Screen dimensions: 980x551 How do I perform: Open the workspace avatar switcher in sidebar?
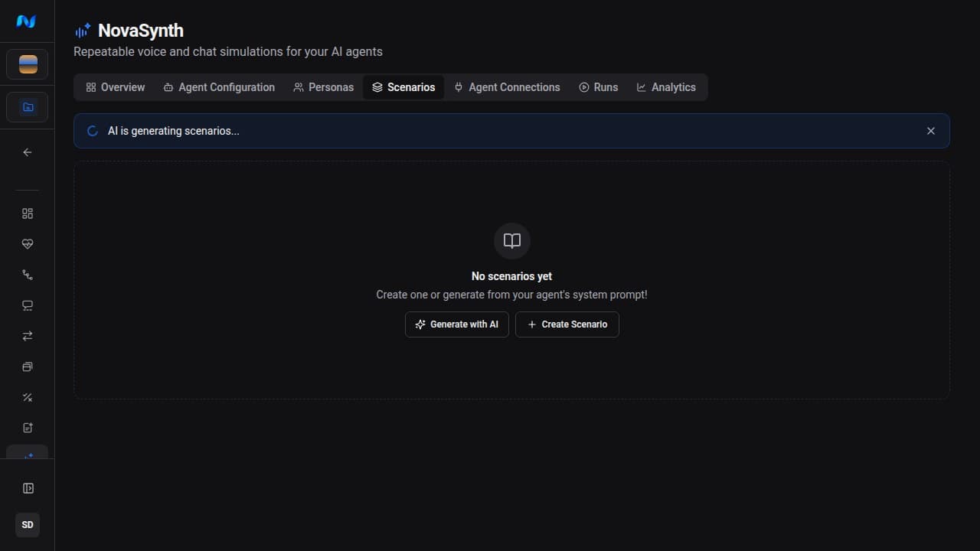click(x=28, y=64)
